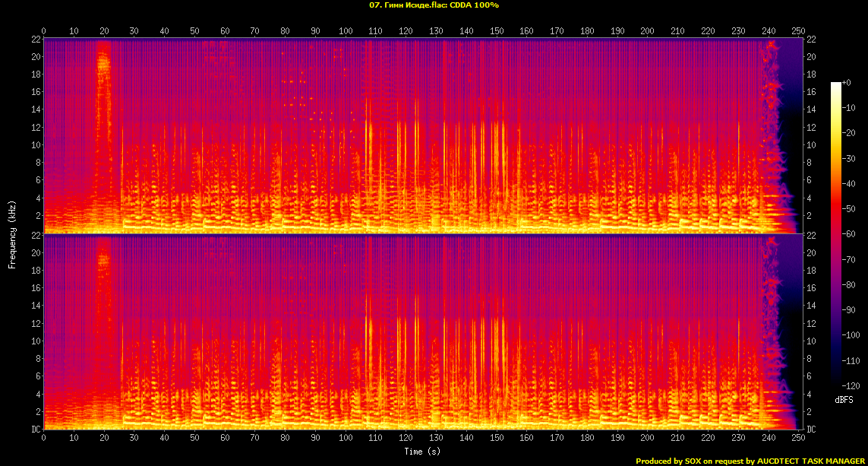Select the 150 second mark on bottom time axis
868x466 pixels.
tap(496, 439)
